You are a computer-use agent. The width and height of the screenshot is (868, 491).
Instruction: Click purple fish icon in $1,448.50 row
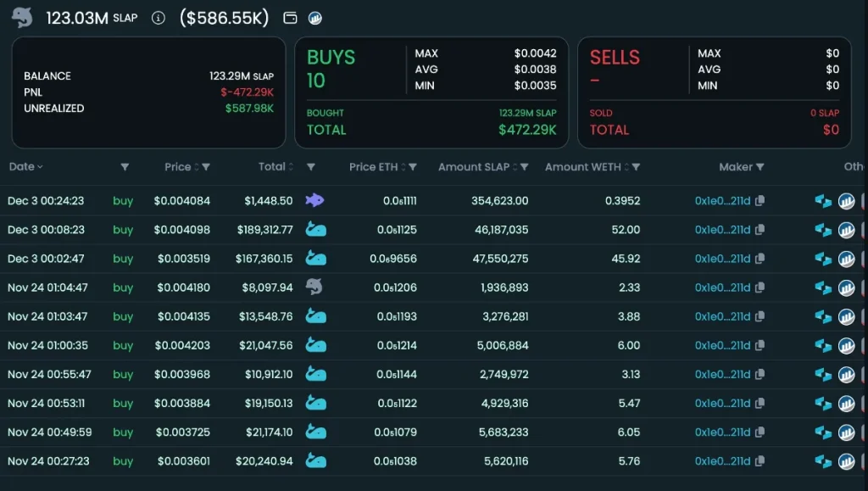(x=315, y=200)
